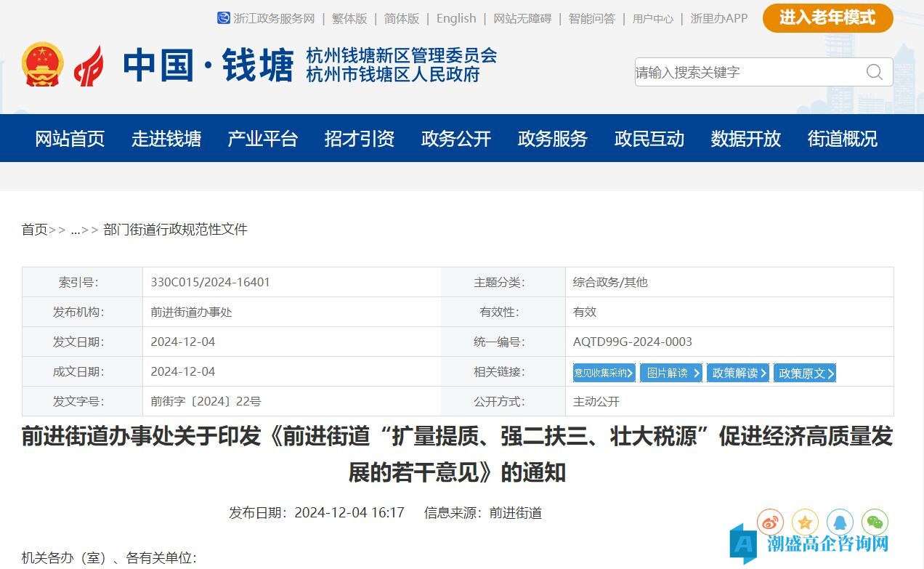924x569 pixels.
Task: Expand the 图片解读 related link
Action: pyautogui.click(x=671, y=373)
